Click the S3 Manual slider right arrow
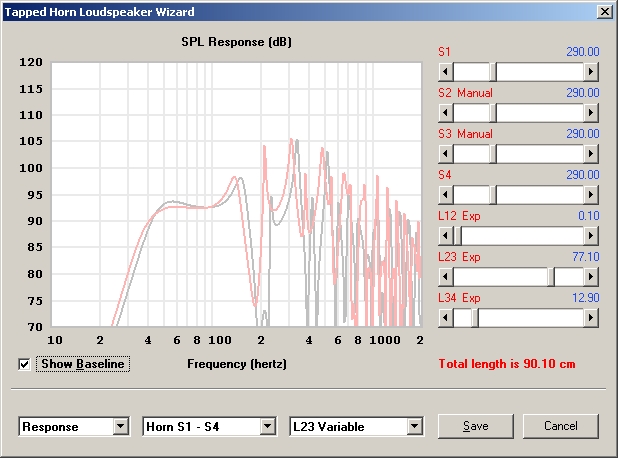The image size is (618, 458). (591, 154)
